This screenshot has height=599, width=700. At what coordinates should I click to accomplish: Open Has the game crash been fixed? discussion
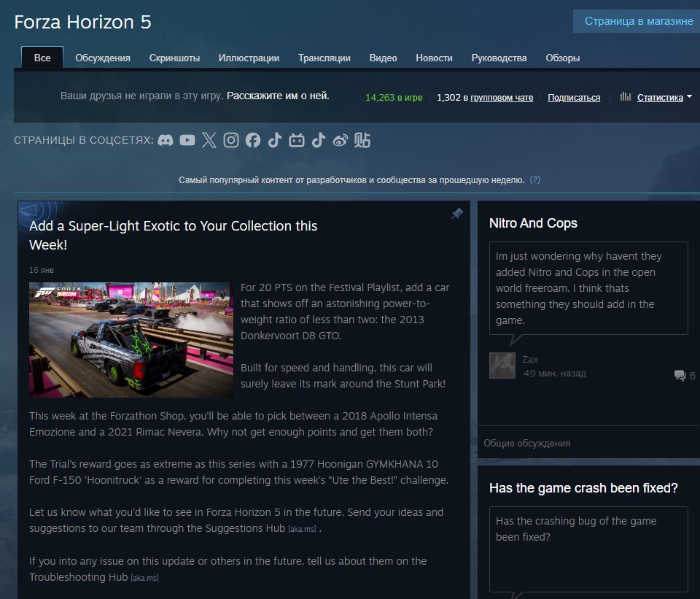pos(583,488)
